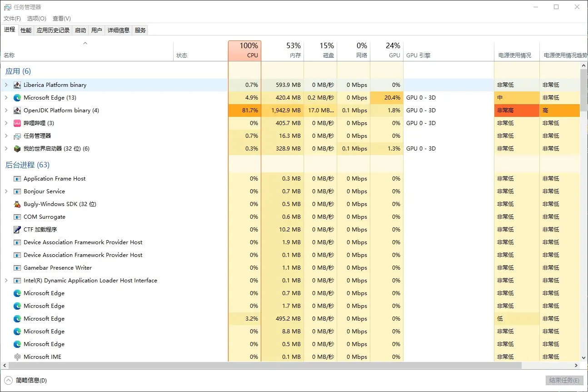The height and width of the screenshot is (392, 588).
Task: Click the Edge icon using 1.7 MB
Action: [17, 306]
